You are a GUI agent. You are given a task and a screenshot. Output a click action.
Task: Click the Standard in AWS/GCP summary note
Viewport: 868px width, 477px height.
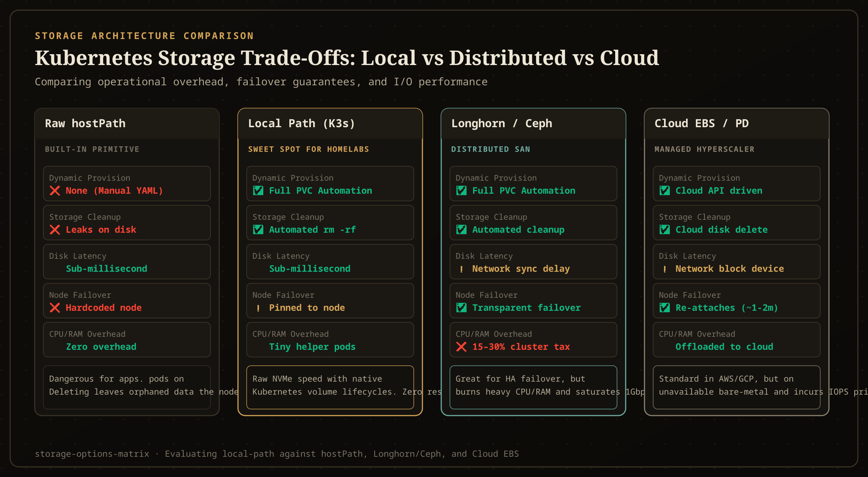737,387
